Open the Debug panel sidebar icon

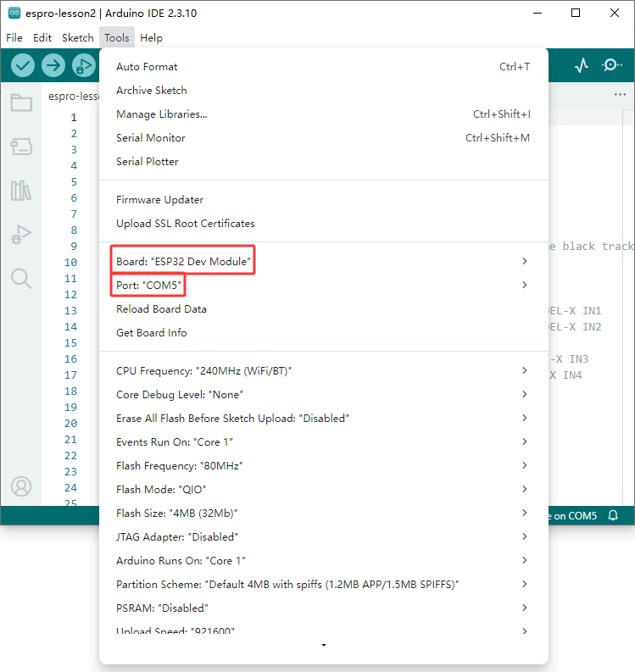[21, 235]
